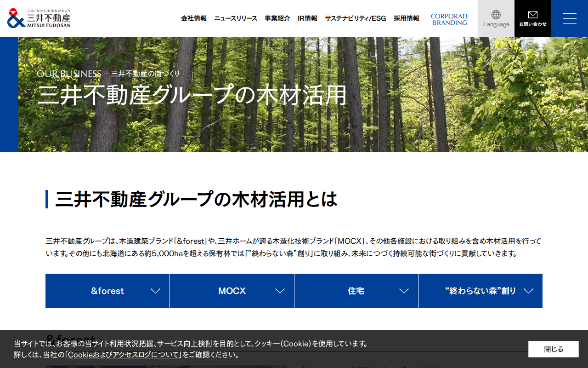Jump to the "終わらない森"創り section

[x=481, y=291]
